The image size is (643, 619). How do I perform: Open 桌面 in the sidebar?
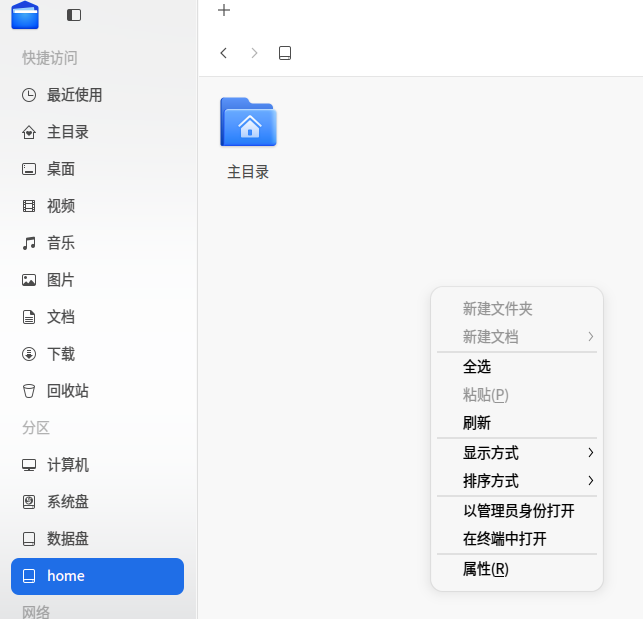coord(98,169)
